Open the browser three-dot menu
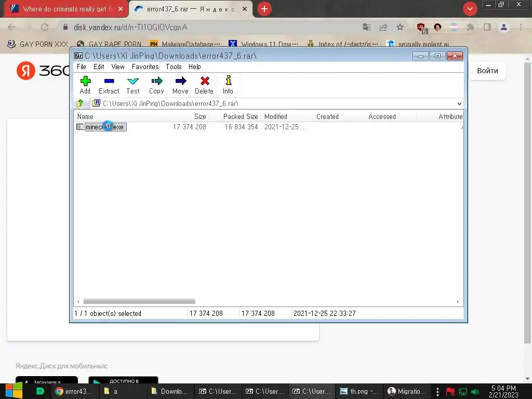This screenshot has height=399, width=532. [x=521, y=27]
